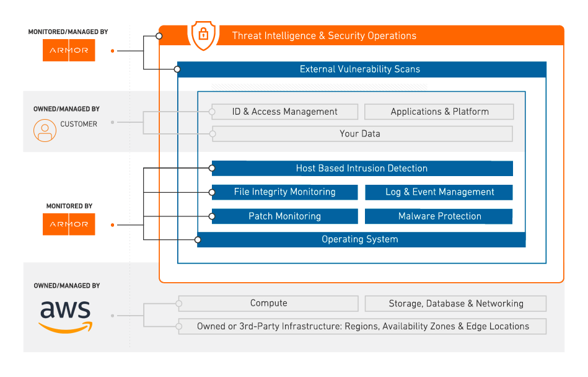Click the connector node on ID & Access Management

coord(212,112)
